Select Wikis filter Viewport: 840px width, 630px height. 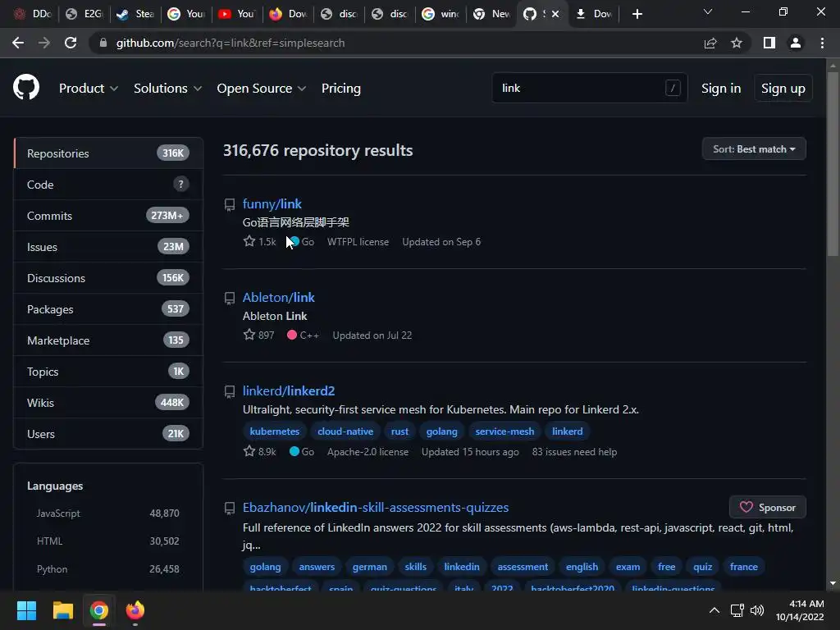[x=108, y=402]
